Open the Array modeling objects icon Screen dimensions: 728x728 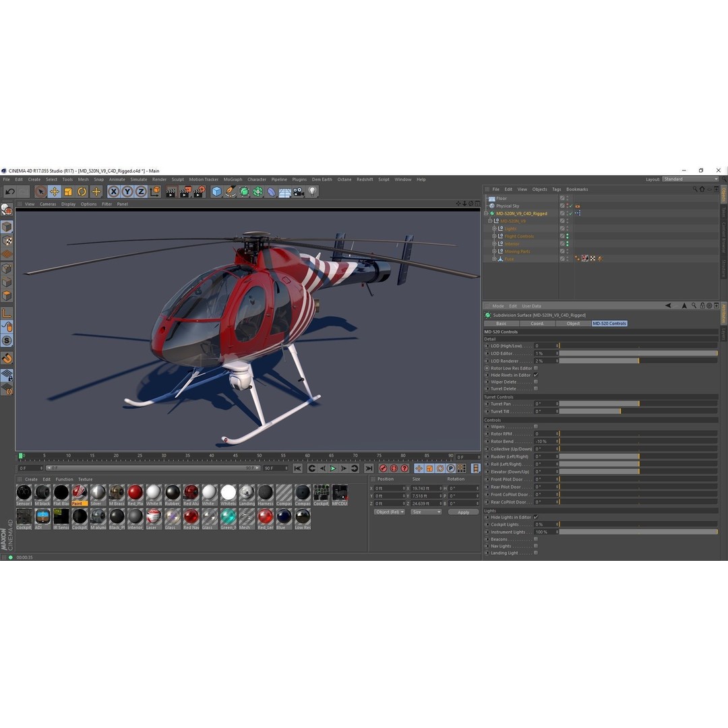[x=257, y=191]
